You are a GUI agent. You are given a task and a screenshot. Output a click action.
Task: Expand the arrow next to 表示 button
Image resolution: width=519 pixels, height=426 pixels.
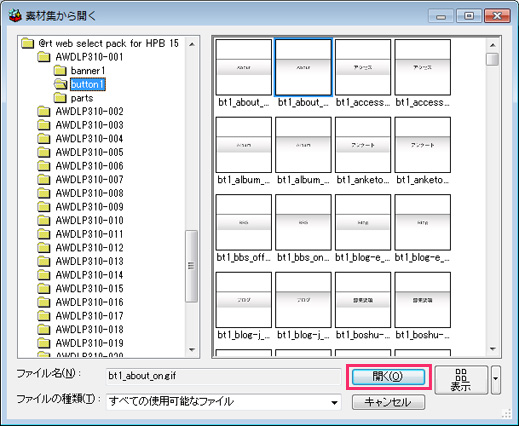[496, 379]
